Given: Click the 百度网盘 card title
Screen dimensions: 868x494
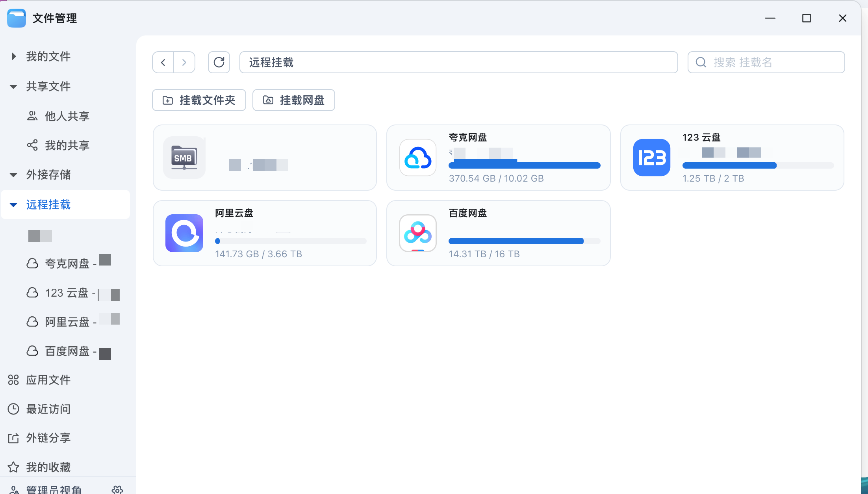Looking at the screenshot, I should (x=468, y=213).
